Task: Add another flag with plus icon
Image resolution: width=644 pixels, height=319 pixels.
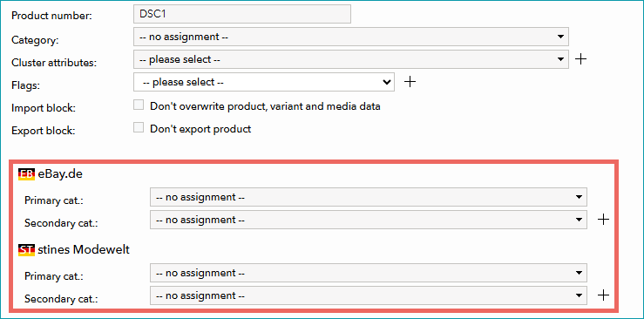Action: [410, 82]
